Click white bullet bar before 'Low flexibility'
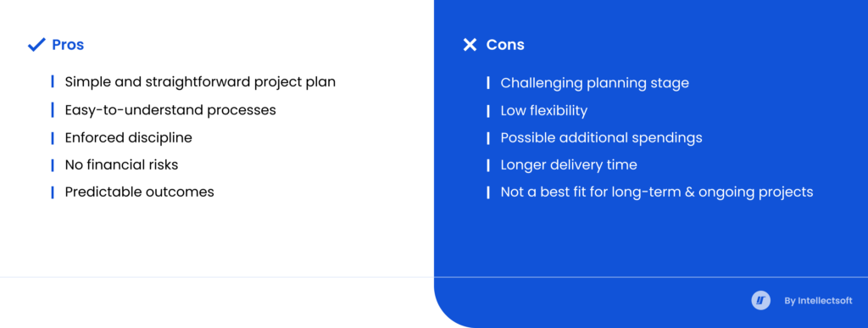 pos(487,111)
